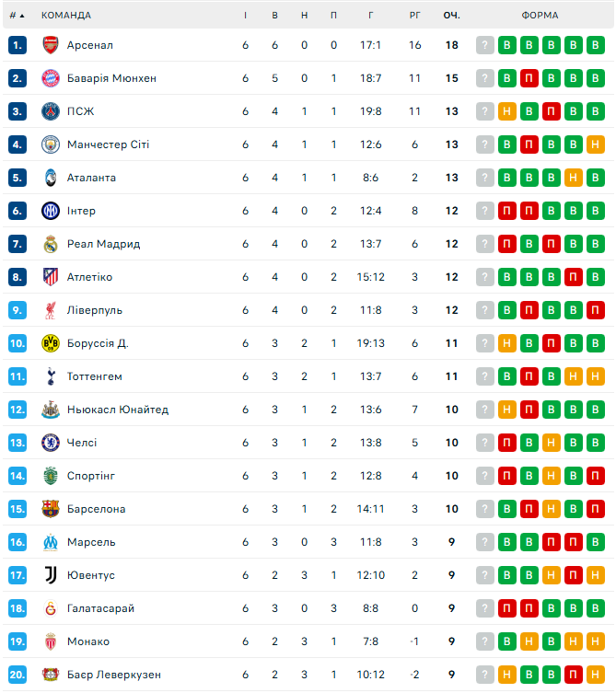This screenshot has height=693, width=616.
Task: Sort standings by РГ goal difference header
Action: [415, 16]
